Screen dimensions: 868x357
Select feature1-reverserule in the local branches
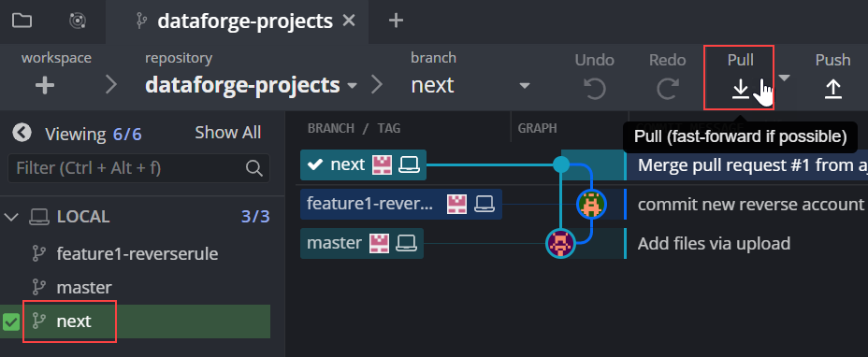137,254
